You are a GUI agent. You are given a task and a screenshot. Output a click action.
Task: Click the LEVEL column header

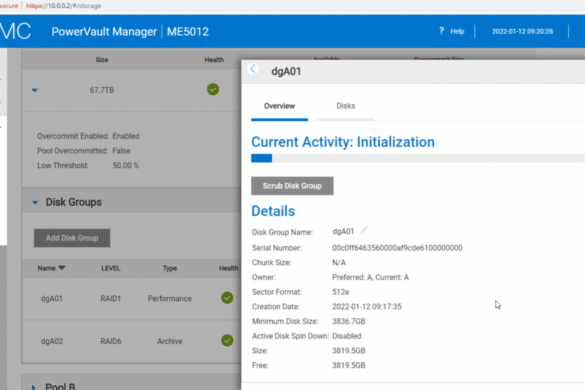click(x=110, y=268)
